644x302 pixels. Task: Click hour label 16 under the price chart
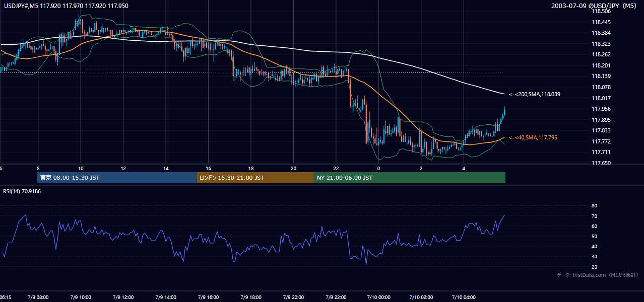click(208, 168)
